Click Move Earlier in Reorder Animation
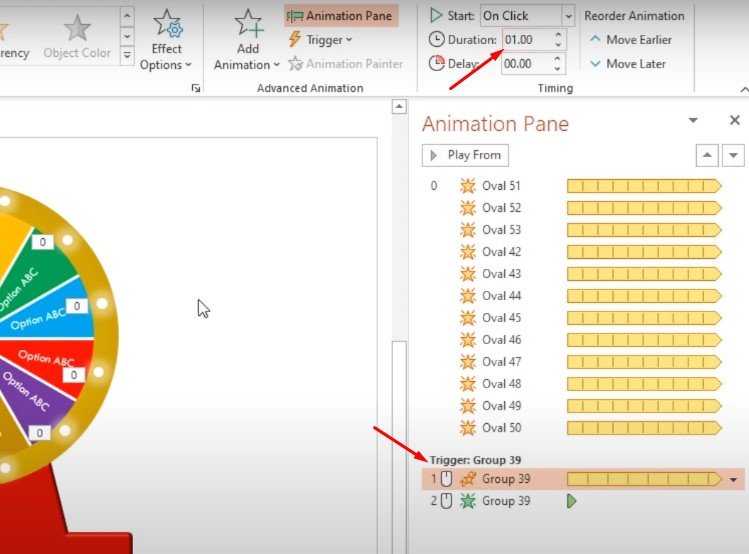The image size is (749, 554). (x=631, y=40)
